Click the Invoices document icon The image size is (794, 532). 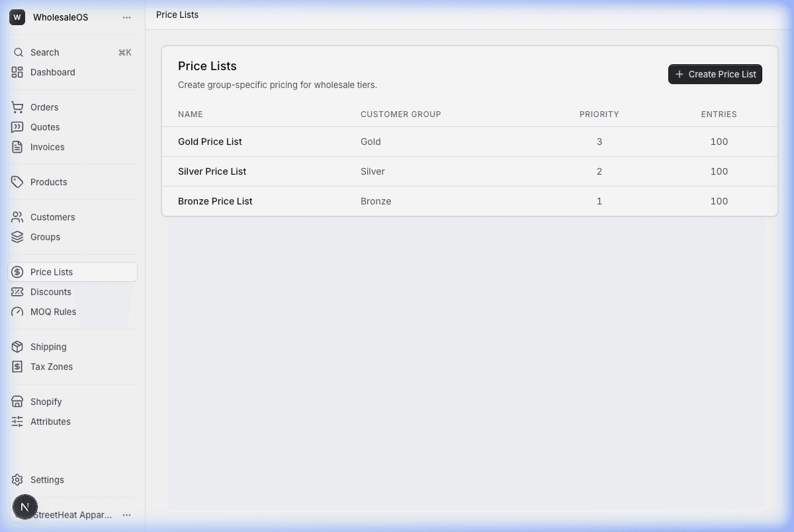17,147
